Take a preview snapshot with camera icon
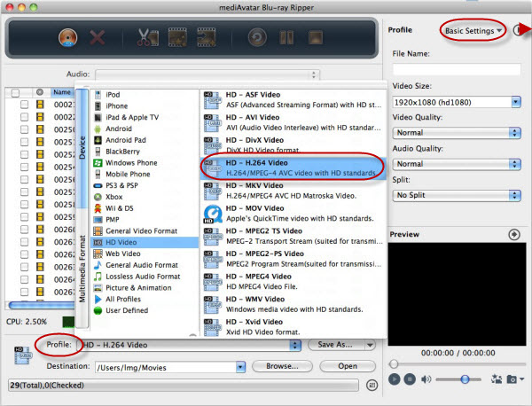 point(512,379)
